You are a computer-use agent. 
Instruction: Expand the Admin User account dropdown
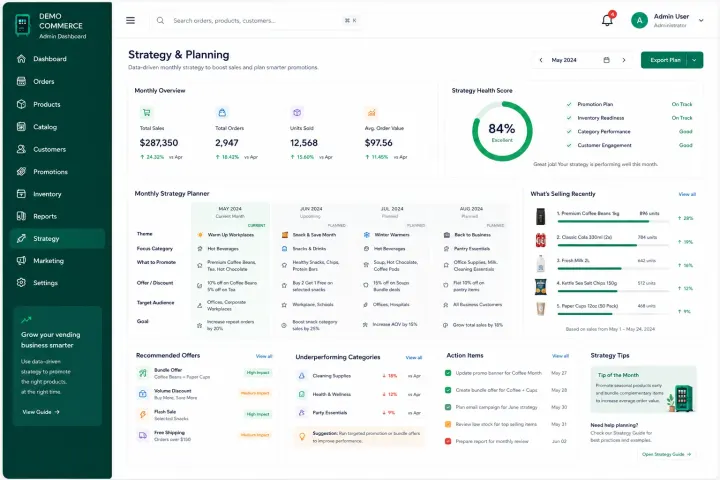point(701,20)
